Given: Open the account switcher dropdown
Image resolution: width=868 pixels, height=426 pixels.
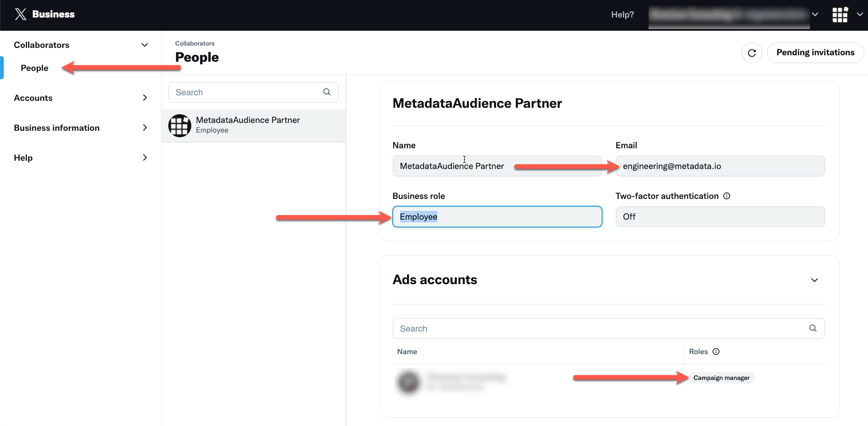Looking at the screenshot, I should 815,15.
